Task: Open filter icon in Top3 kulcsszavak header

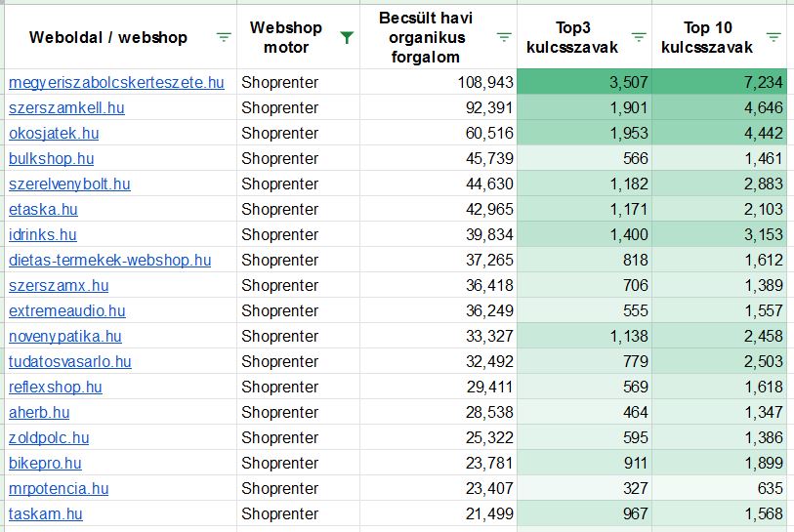Action: [639, 37]
